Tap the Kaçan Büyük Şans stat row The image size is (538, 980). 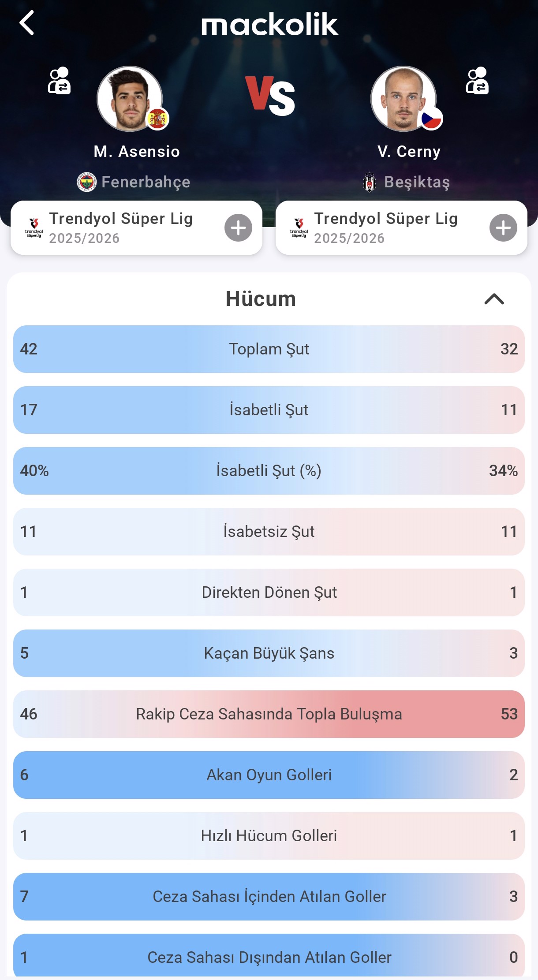(269, 653)
